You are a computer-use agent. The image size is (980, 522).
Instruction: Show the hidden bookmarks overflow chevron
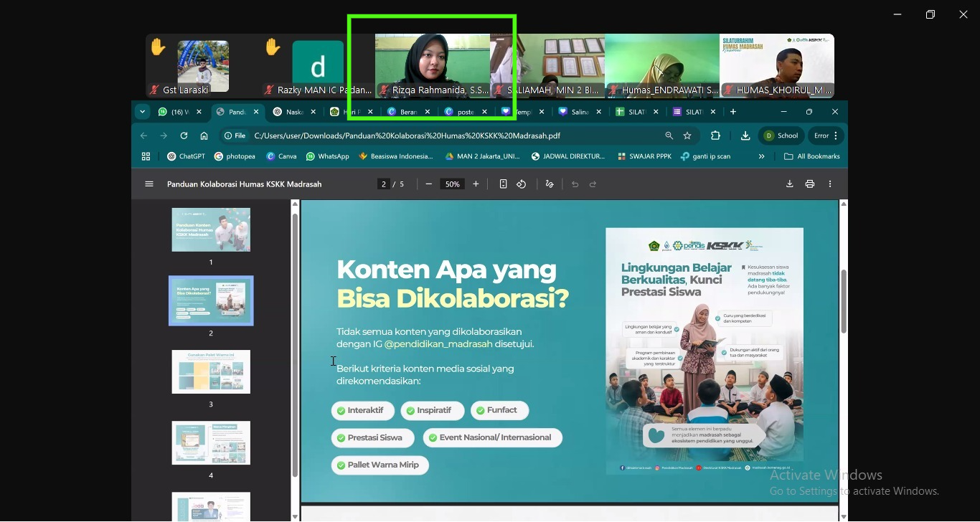(x=761, y=156)
